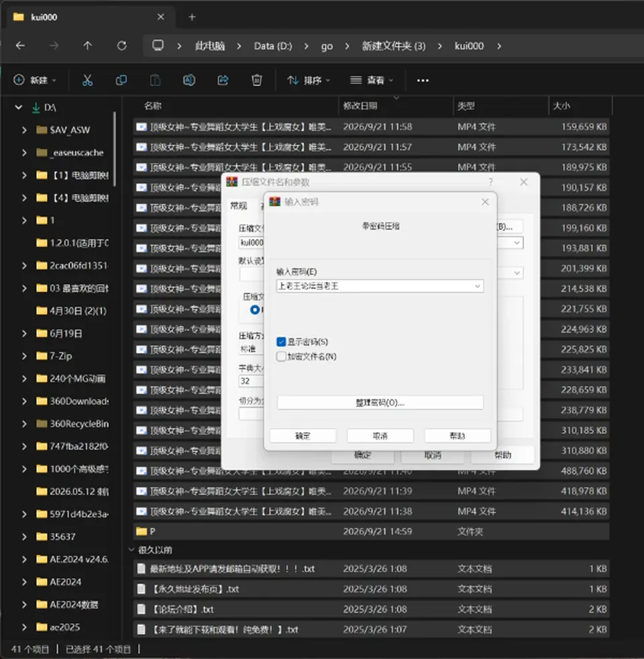Click the AE2024 folder icon in sidebar
Viewport: 644px width, 659px height.
42,582
